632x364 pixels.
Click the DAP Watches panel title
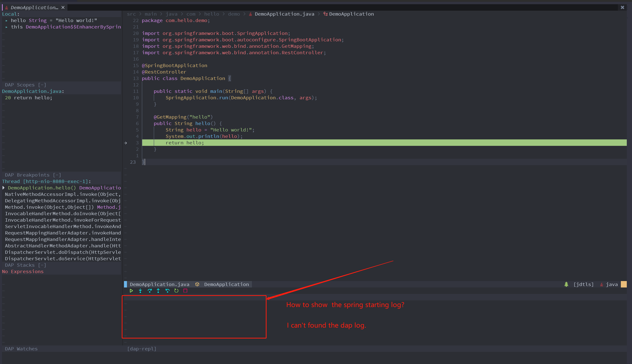point(21,349)
